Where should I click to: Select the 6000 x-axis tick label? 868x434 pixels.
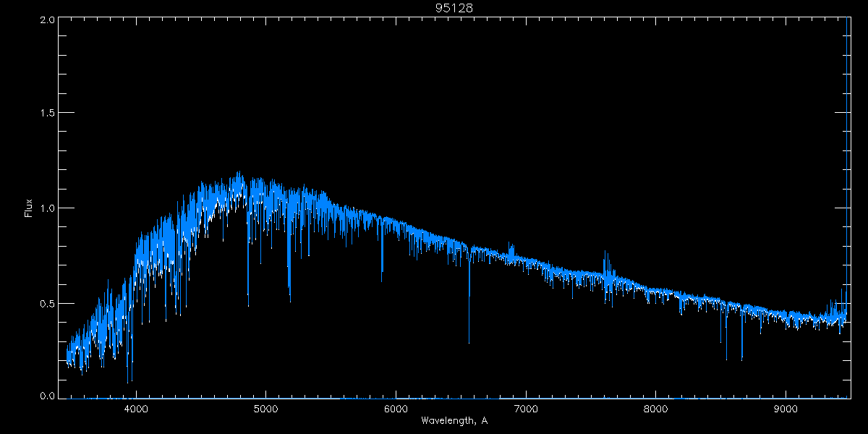click(396, 408)
